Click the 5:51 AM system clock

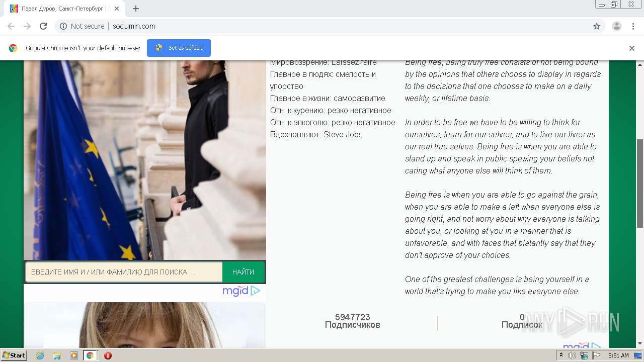[618, 355]
